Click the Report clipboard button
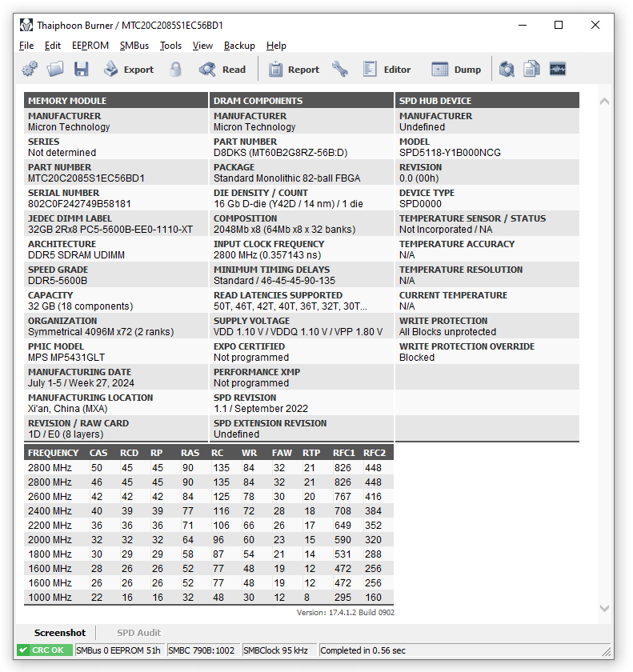 (294, 69)
